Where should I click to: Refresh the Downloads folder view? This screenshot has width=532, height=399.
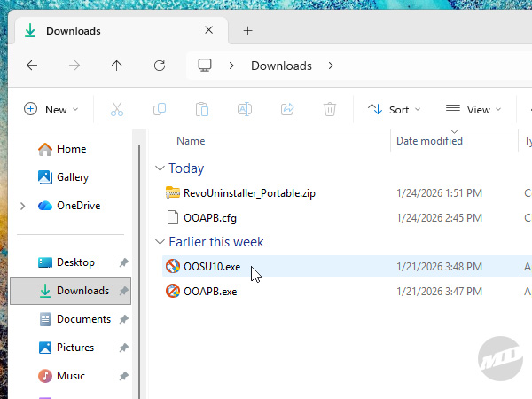160,66
